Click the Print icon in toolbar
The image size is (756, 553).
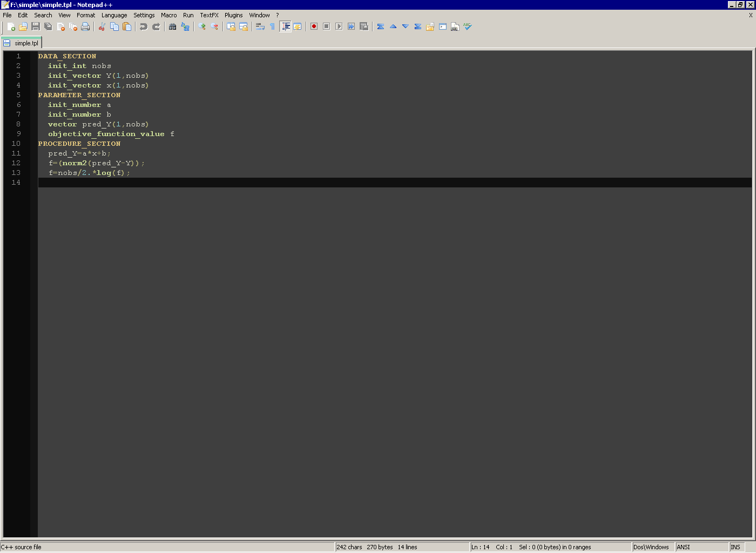click(x=85, y=26)
